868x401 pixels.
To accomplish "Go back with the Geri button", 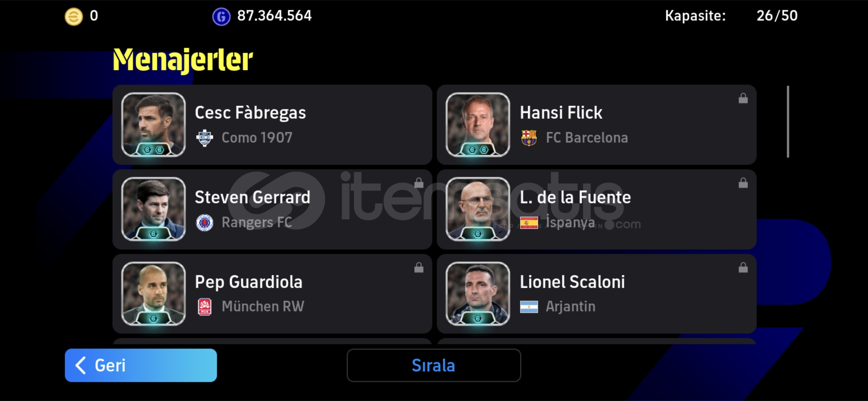I will 141,365.
